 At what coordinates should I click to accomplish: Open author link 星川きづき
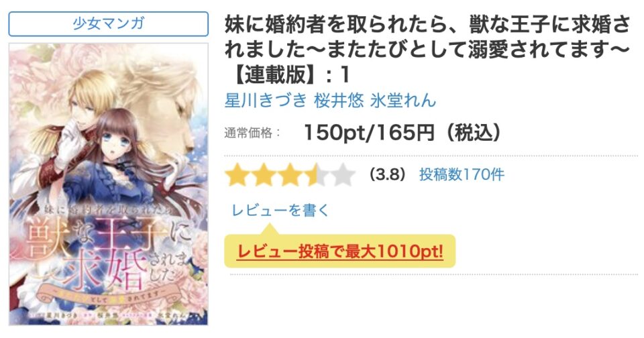tap(266, 100)
